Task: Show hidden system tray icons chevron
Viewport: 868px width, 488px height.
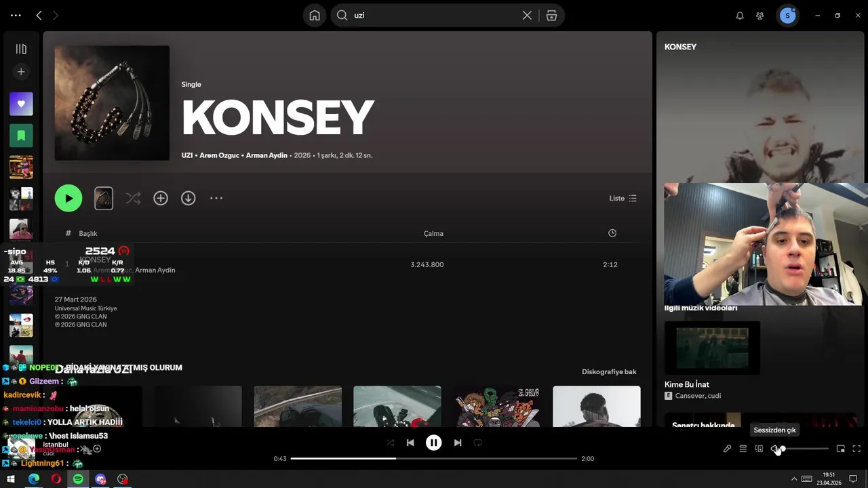Action: pyautogui.click(x=794, y=479)
